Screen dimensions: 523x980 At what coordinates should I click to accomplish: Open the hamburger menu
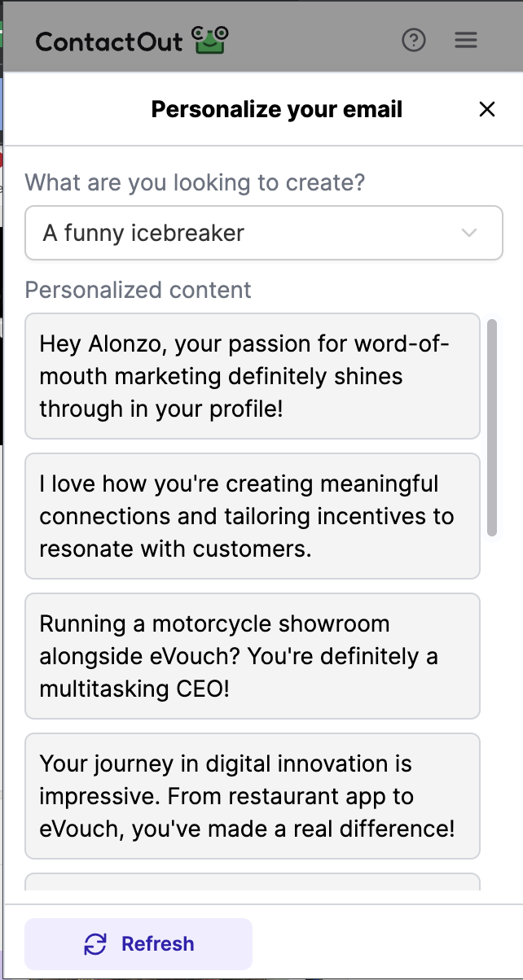[465, 39]
